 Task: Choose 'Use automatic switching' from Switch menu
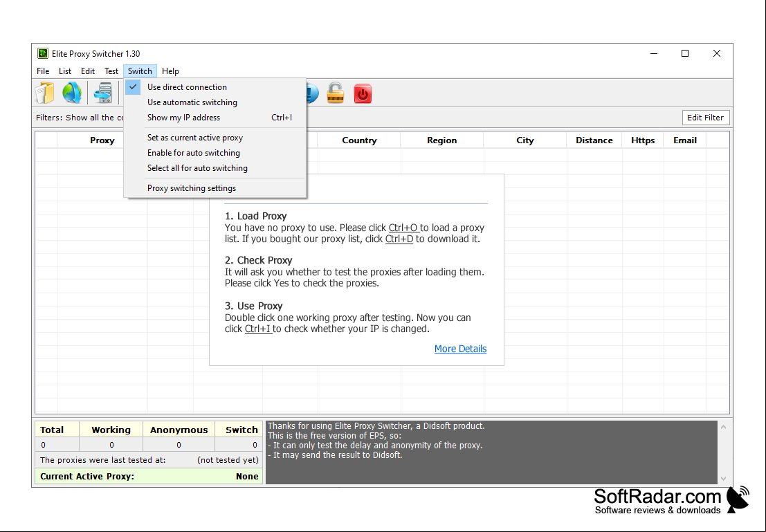pyautogui.click(x=215, y=102)
